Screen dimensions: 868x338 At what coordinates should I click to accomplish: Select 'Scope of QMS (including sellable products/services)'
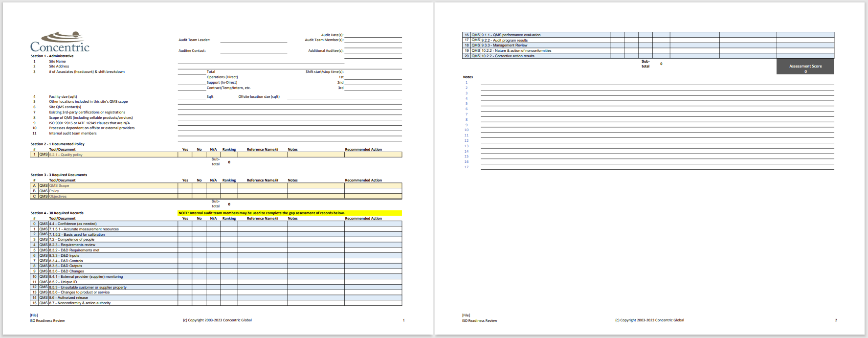(91, 118)
